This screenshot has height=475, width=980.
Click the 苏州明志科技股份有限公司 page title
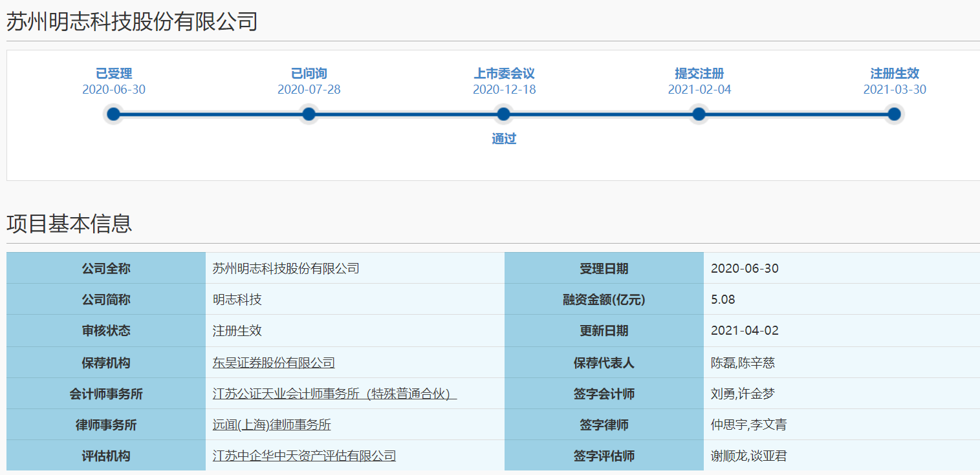tap(132, 21)
